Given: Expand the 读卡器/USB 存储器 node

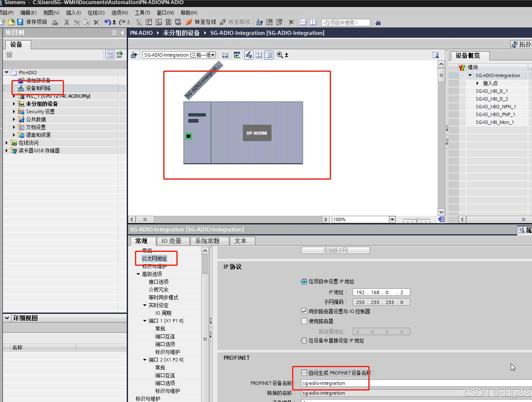Looking at the screenshot, I should tap(7, 151).
